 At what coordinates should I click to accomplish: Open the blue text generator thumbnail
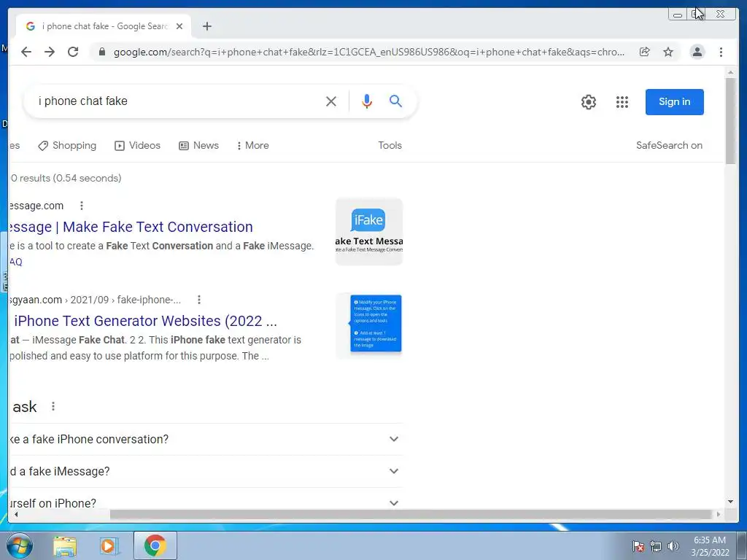point(368,326)
